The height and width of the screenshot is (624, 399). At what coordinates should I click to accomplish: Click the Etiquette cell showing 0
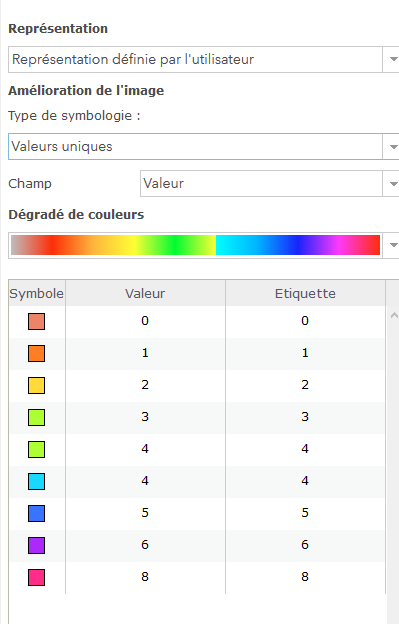tap(305, 321)
